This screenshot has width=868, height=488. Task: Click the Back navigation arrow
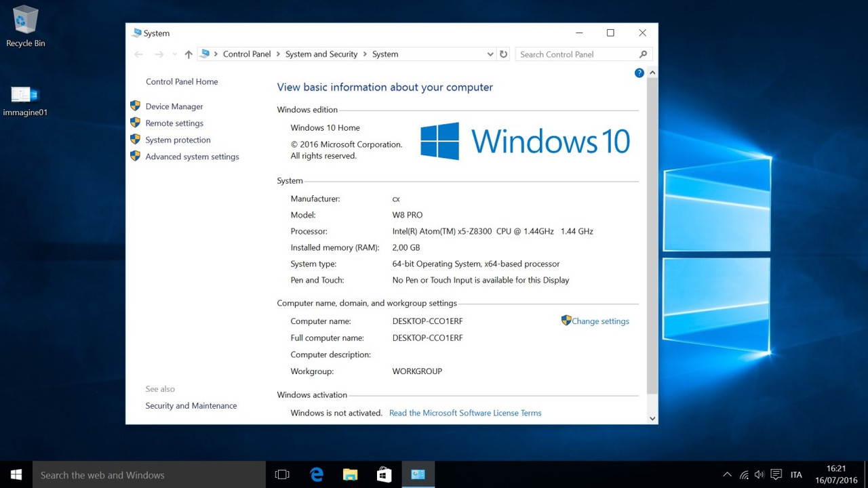(139, 54)
